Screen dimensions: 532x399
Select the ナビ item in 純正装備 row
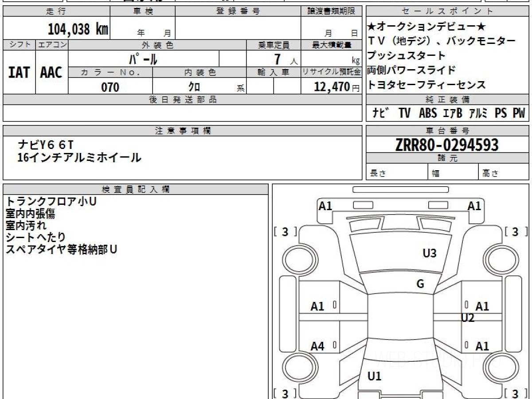coord(381,113)
